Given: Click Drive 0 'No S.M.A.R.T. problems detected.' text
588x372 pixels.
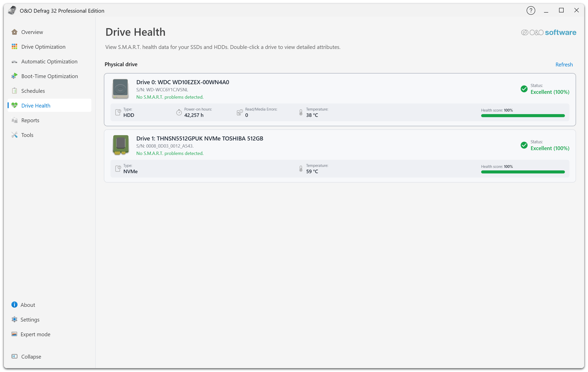Looking at the screenshot, I should tap(170, 97).
